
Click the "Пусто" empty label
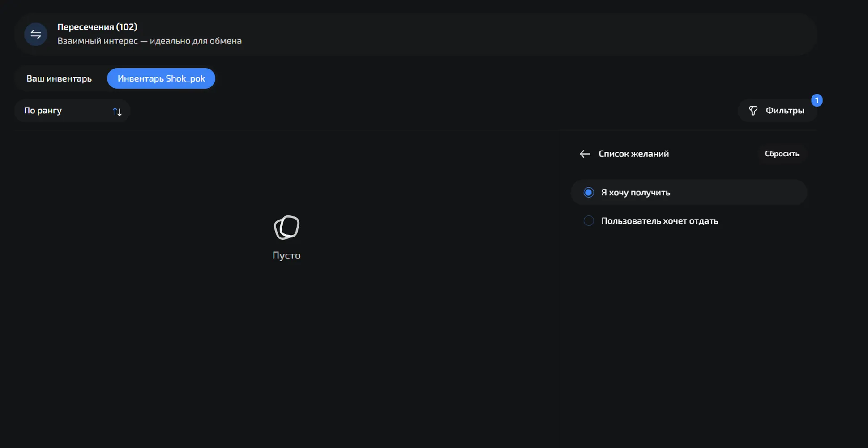pos(286,255)
